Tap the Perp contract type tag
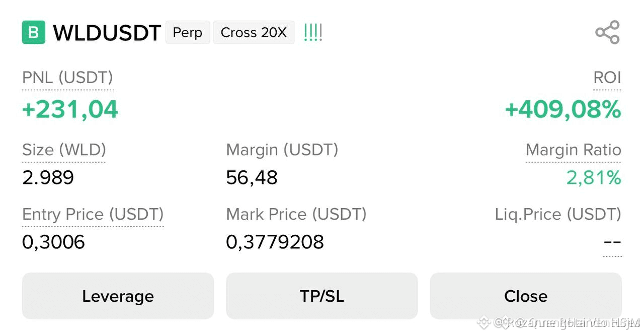Screen dimensions: 644x335 point(188,33)
